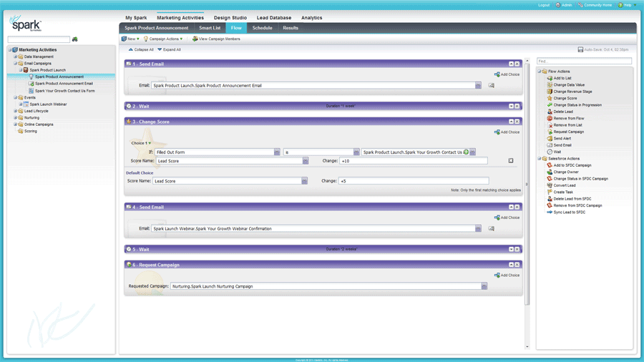
Task: Click the Add to List flow action icon
Action: click(550, 78)
